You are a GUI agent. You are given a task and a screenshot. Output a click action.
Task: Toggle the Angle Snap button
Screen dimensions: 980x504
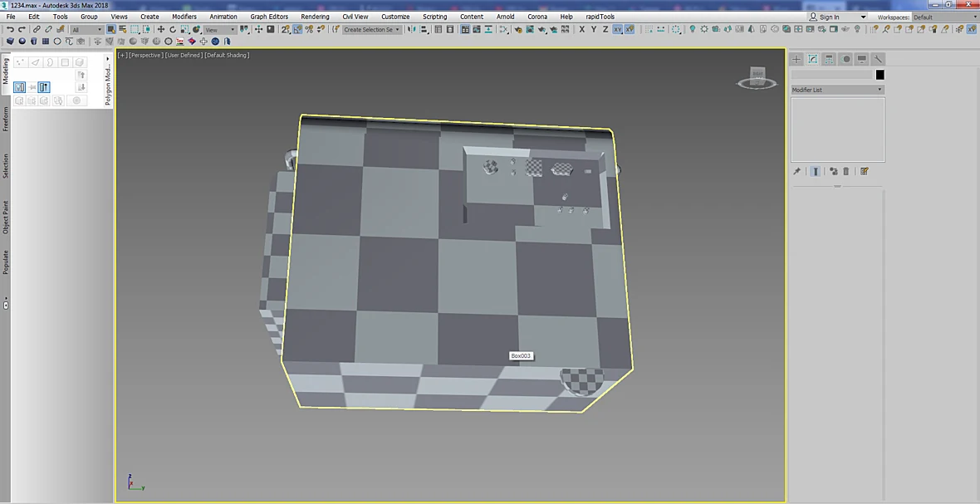pyautogui.click(x=296, y=29)
